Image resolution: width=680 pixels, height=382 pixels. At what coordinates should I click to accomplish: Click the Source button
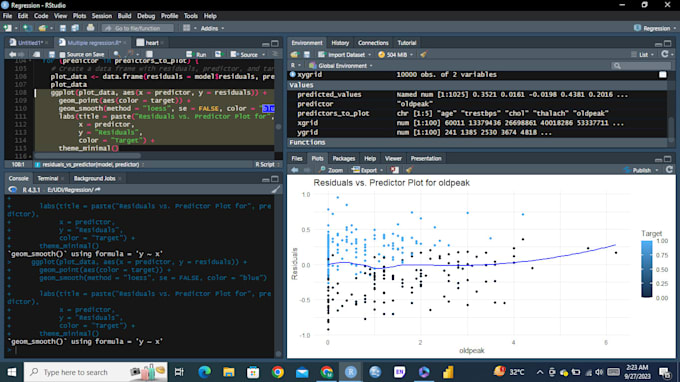pos(244,55)
